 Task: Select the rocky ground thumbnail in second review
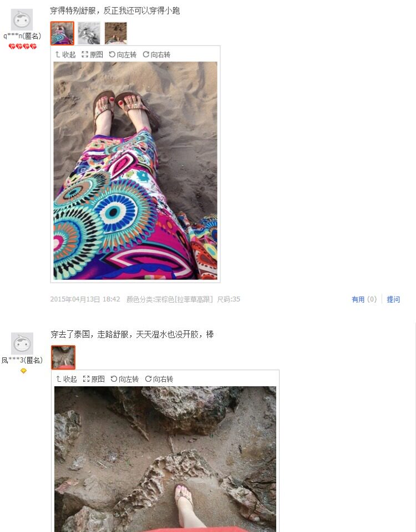tap(63, 357)
